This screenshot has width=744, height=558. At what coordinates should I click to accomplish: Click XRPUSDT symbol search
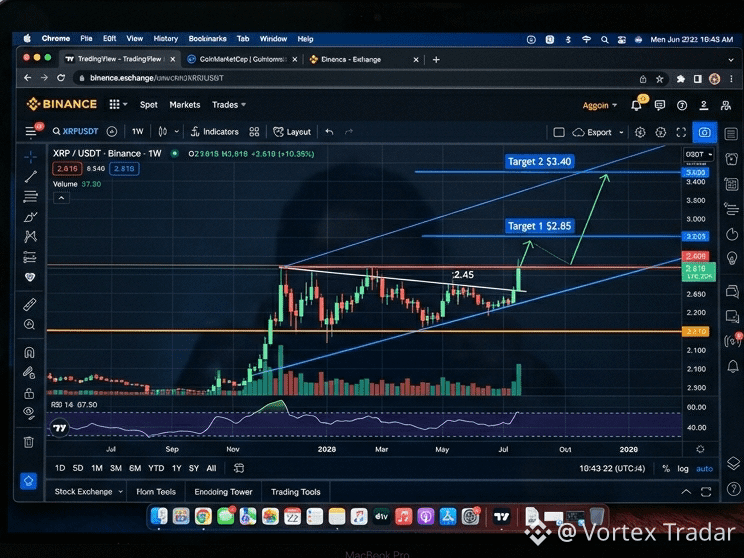[x=75, y=131]
